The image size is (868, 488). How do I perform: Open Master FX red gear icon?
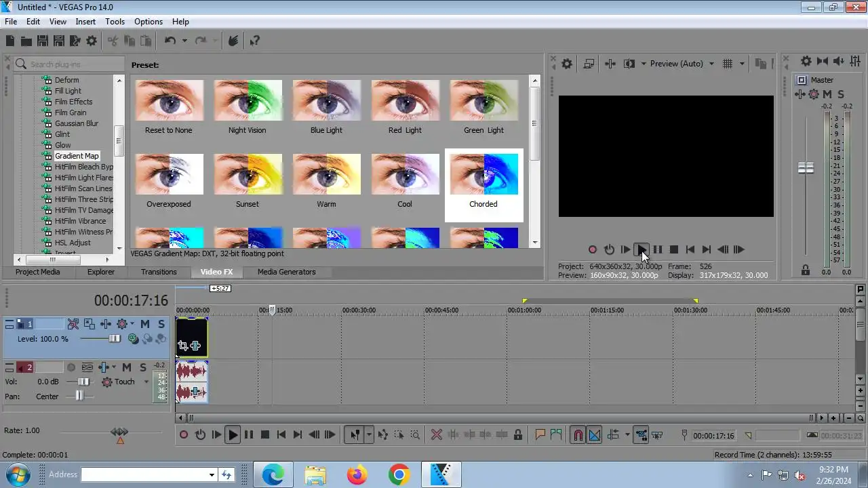[814, 94]
